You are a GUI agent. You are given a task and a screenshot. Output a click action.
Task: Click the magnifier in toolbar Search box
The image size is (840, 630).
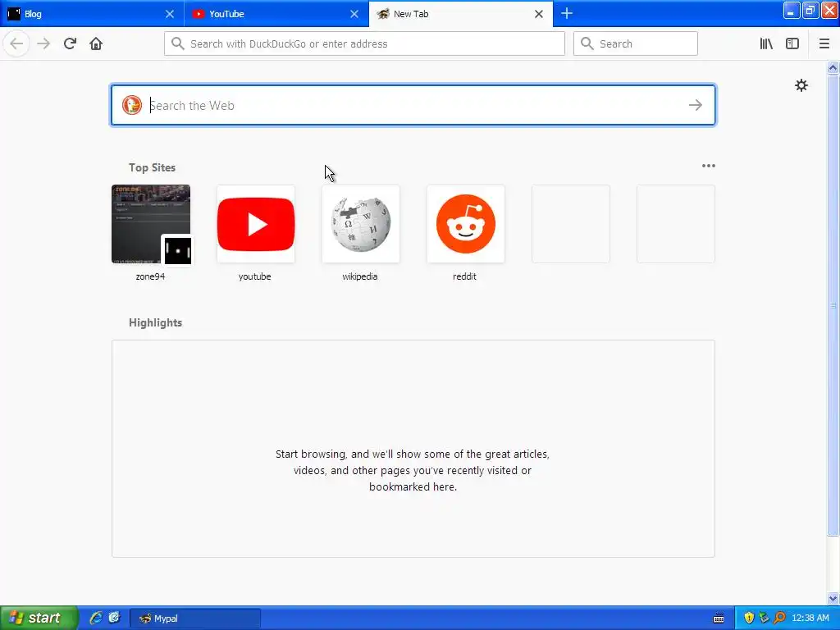[587, 43]
